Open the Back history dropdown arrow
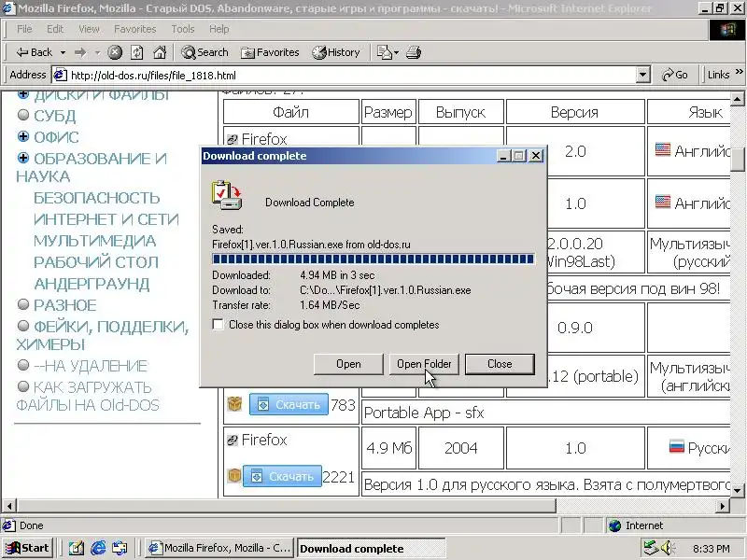The height and width of the screenshot is (560, 747). (x=63, y=52)
